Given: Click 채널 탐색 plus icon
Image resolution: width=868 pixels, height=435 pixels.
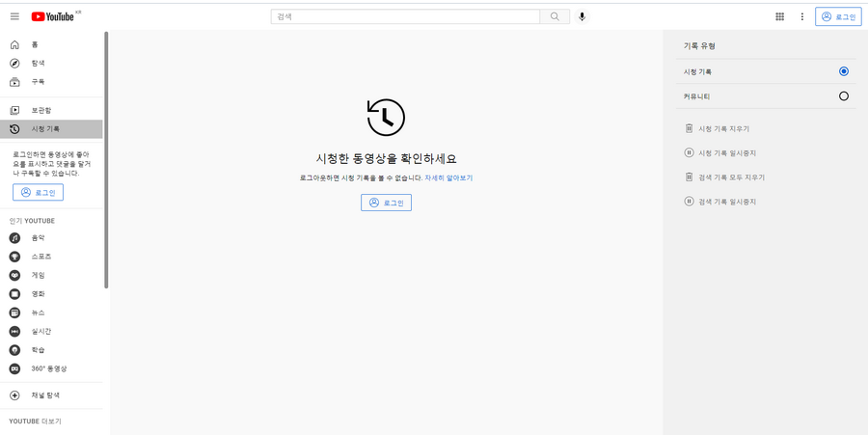Looking at the screenshot, I should pyautogui.click(x=14, y=395).
